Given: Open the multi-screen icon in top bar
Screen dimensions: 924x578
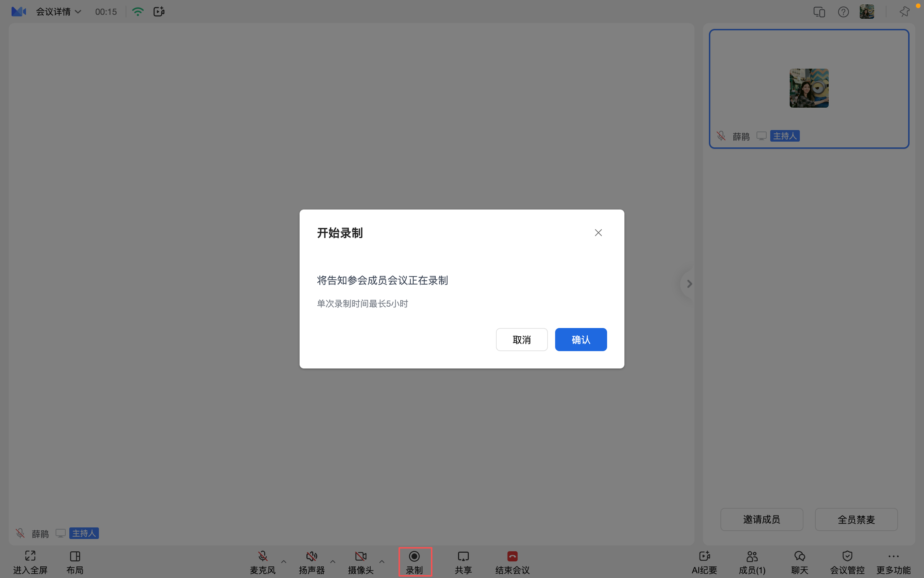Looking at the screenshot, I should coord(819,12).
